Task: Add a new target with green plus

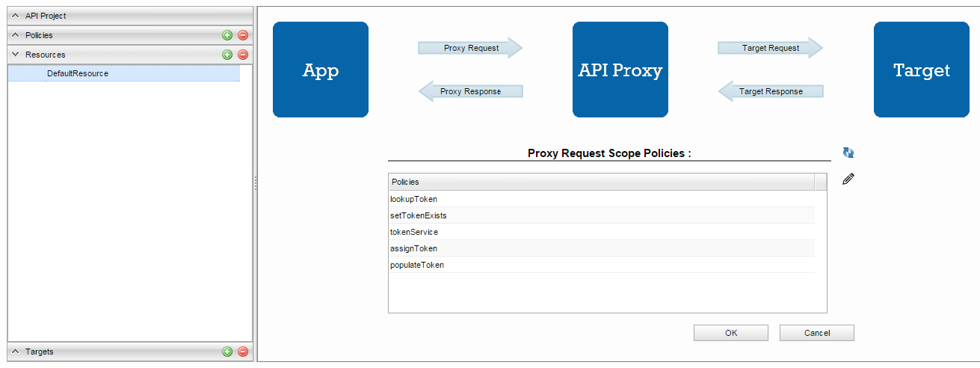Action: 227,352
